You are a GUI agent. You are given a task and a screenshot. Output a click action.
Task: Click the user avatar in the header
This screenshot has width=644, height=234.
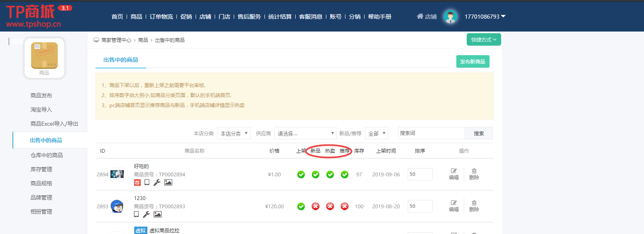(450, 17)
